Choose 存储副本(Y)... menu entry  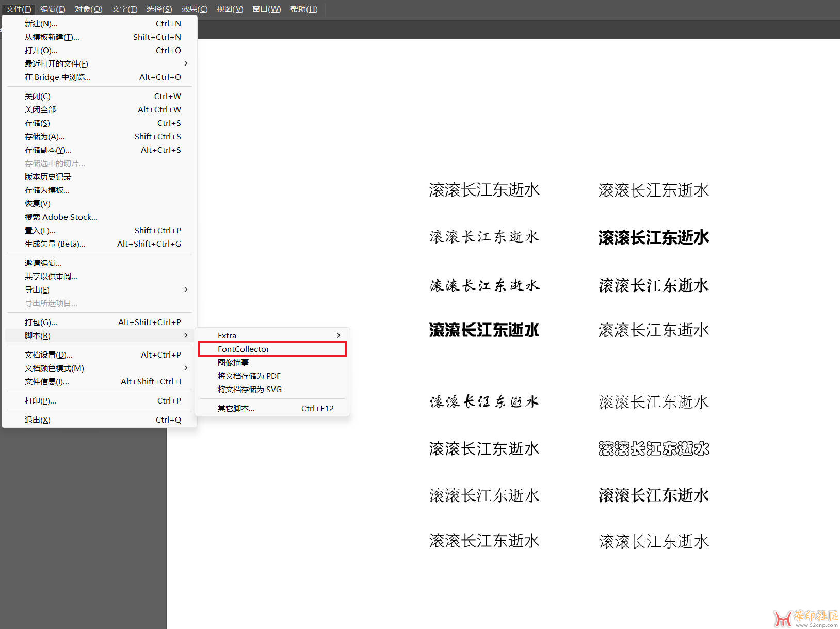(100, 150)
